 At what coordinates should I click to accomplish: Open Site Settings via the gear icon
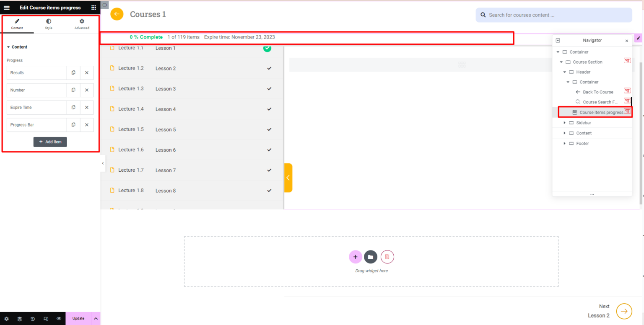7,318
